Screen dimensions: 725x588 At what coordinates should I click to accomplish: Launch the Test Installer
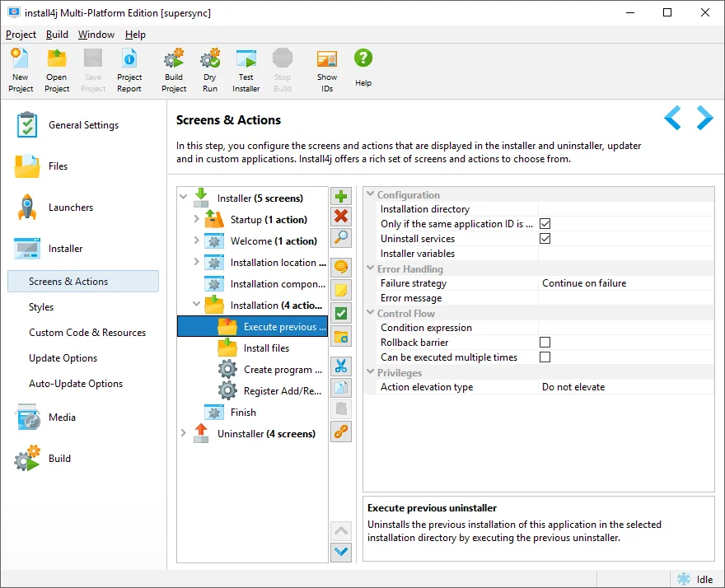click(246, 70)
